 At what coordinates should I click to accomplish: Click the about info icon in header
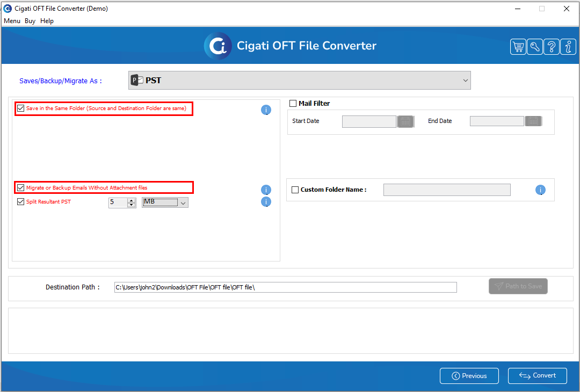click(568, 47)
